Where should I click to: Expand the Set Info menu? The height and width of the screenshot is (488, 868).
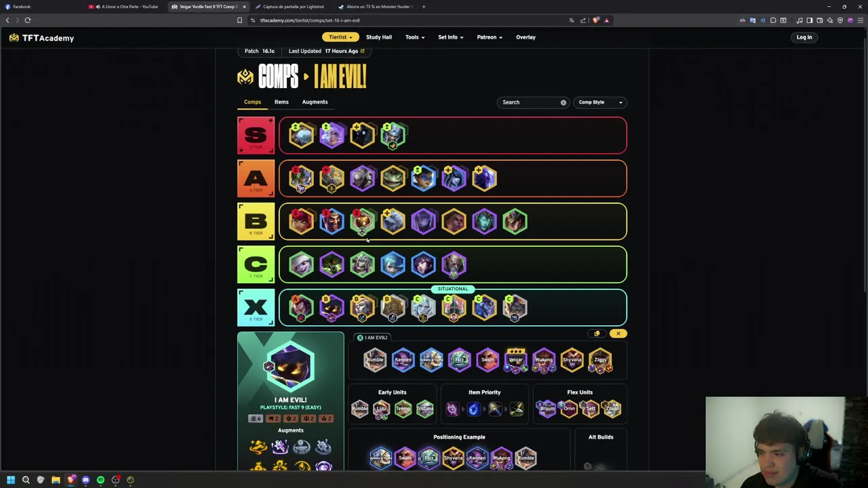(x=450, y=37)
